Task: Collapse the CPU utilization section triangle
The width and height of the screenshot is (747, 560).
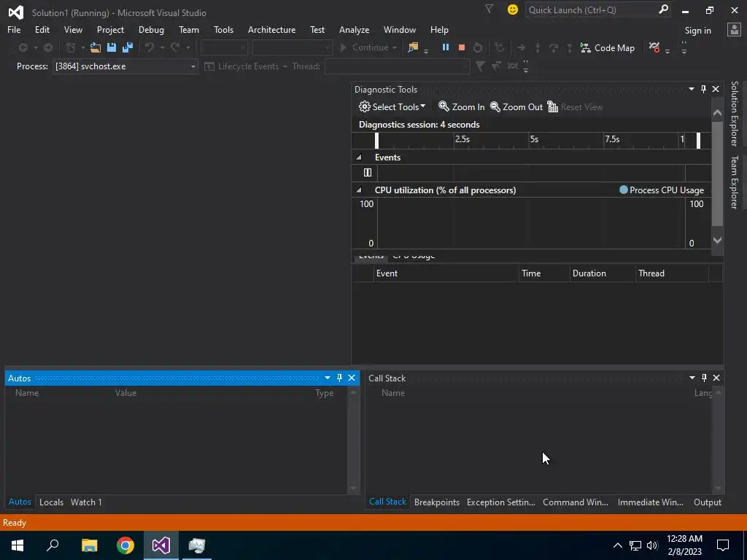Action: click(359, 190)
